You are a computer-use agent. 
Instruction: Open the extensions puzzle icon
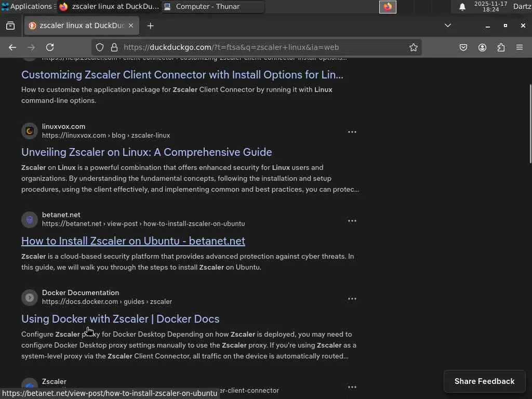[501, 47]
